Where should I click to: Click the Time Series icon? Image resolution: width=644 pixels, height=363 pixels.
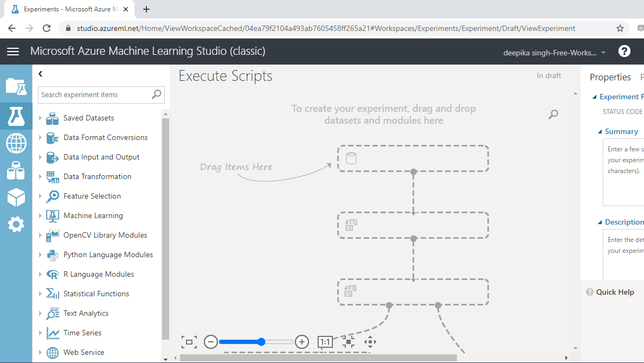[52, 333]
